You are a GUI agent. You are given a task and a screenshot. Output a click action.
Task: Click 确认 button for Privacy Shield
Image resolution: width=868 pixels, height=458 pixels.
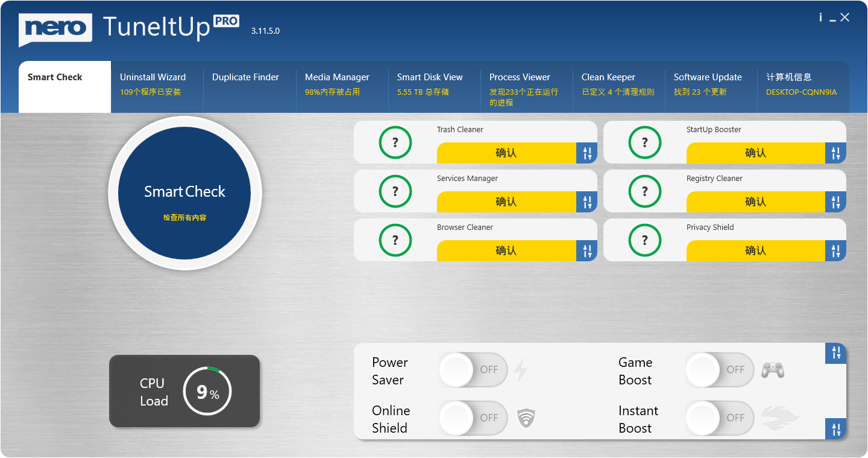coord(756,251)
